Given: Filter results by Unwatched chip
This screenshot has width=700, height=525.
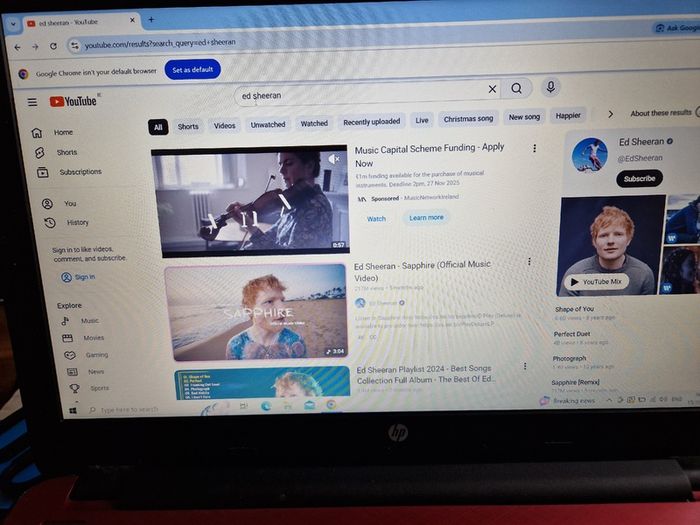Looking at the screenshot, I should [x=267, y=125].
